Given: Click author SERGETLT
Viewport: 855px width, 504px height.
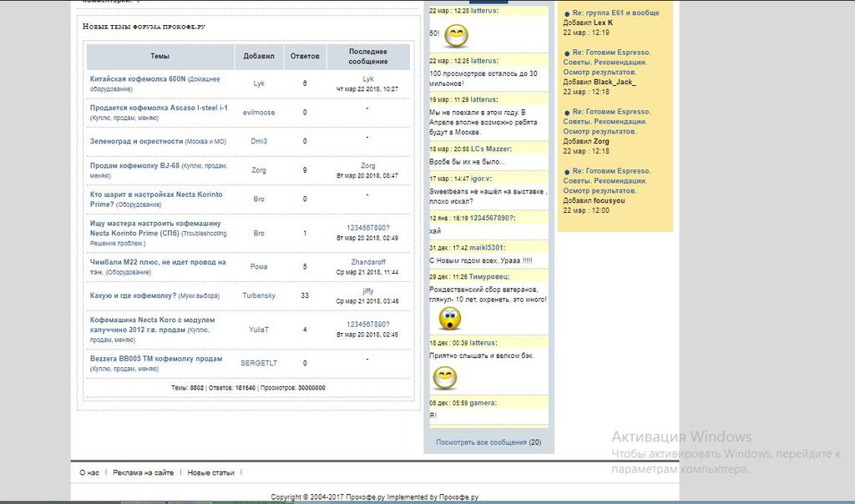Looking at the screenshot, I should pos(259,363).
